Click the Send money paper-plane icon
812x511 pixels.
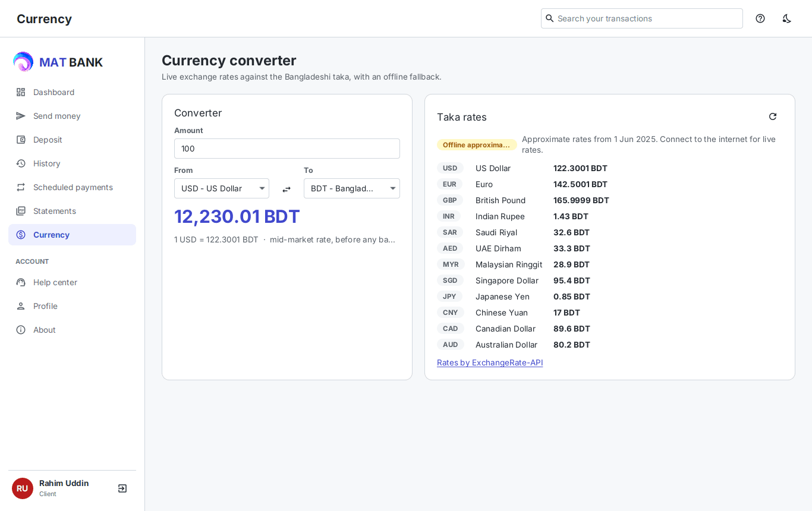(x=21, y=116)
